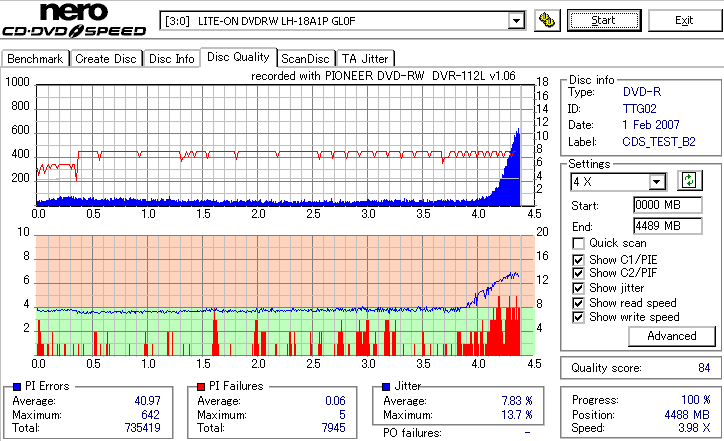724x441 pixels.
Task: Click the green refresh icon in Settings
Action: 689,181
